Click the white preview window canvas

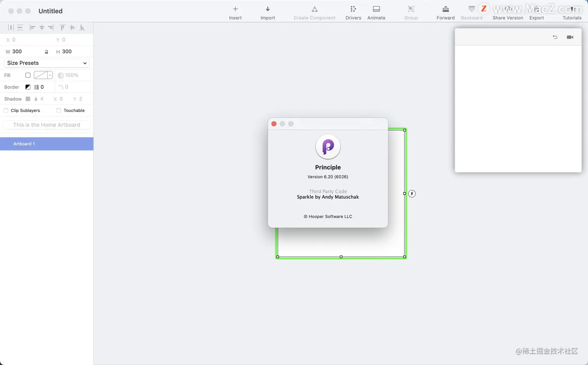[518, 109]
